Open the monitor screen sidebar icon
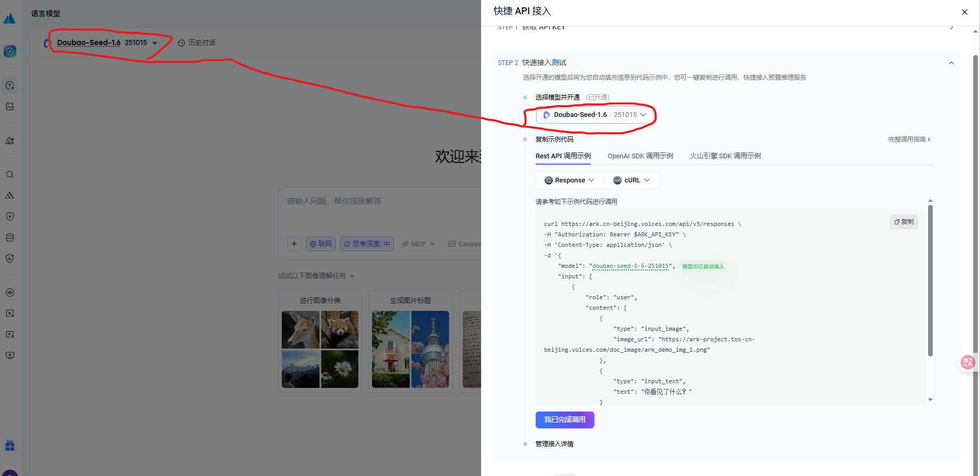The image size is (980, 476). coord(10,355)
